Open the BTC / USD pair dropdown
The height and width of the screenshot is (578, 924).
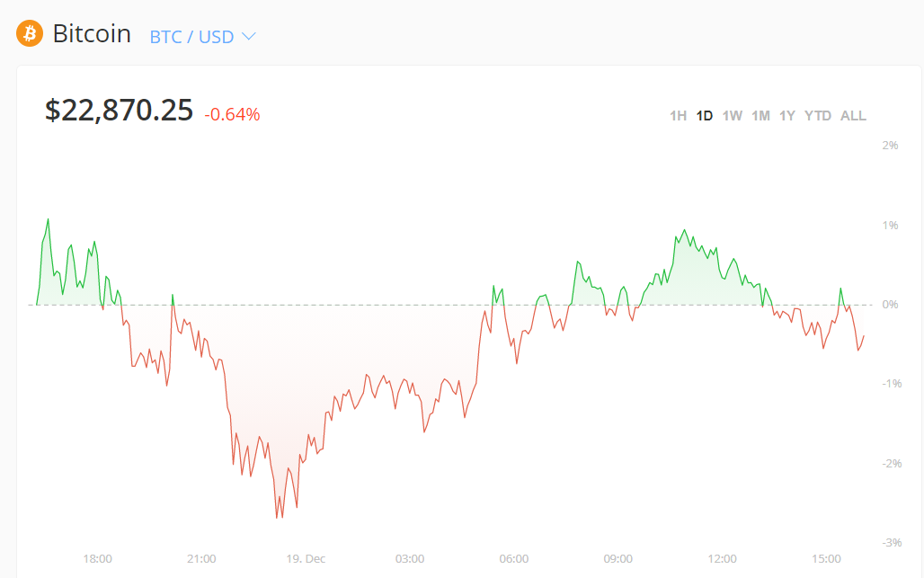191,37
